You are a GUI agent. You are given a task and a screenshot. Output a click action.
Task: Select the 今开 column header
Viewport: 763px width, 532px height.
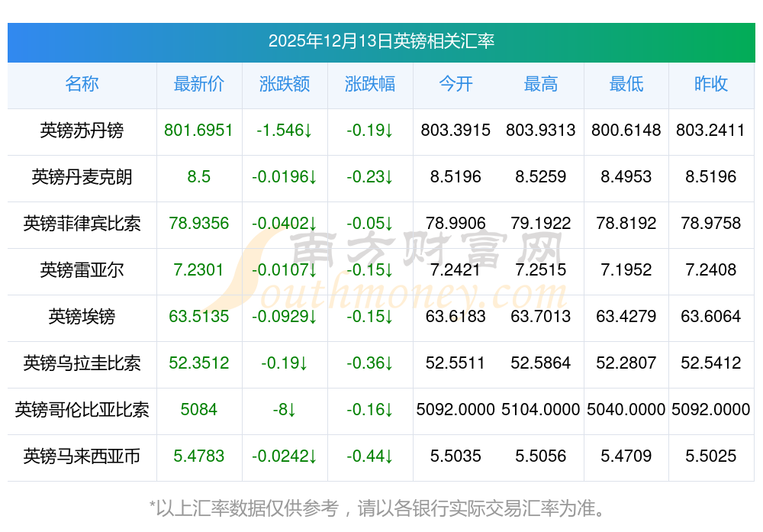pyautogui.click(x=456, y=84)
